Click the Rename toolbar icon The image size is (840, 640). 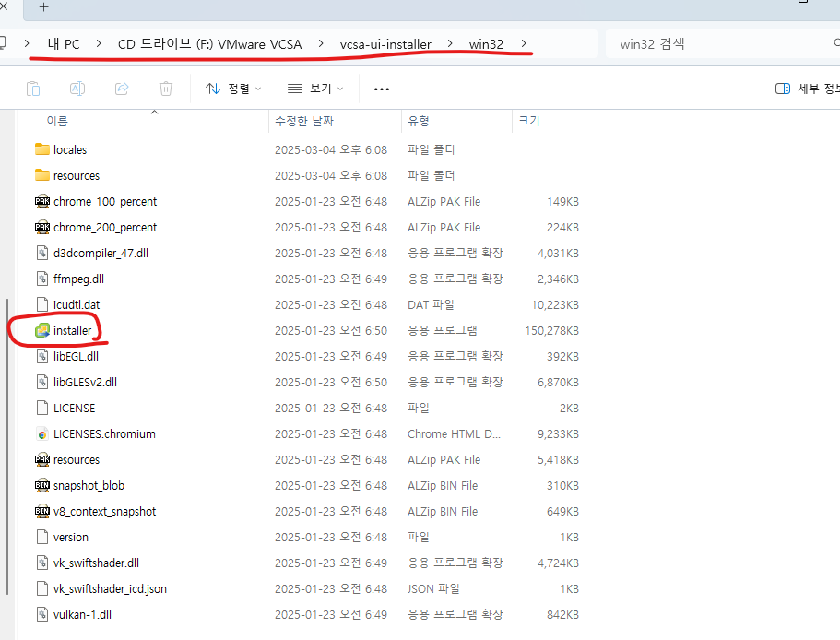(x=77, y=89)
